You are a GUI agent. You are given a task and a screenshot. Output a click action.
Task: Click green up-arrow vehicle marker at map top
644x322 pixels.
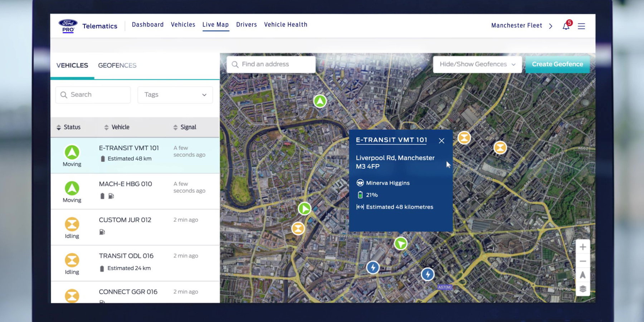320,101
